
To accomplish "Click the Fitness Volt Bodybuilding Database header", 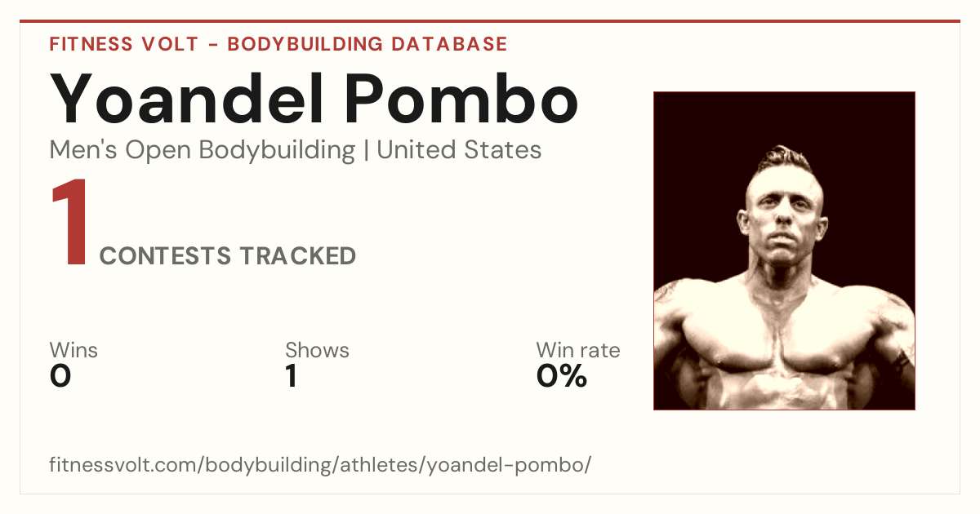I will tap(278, 44).
